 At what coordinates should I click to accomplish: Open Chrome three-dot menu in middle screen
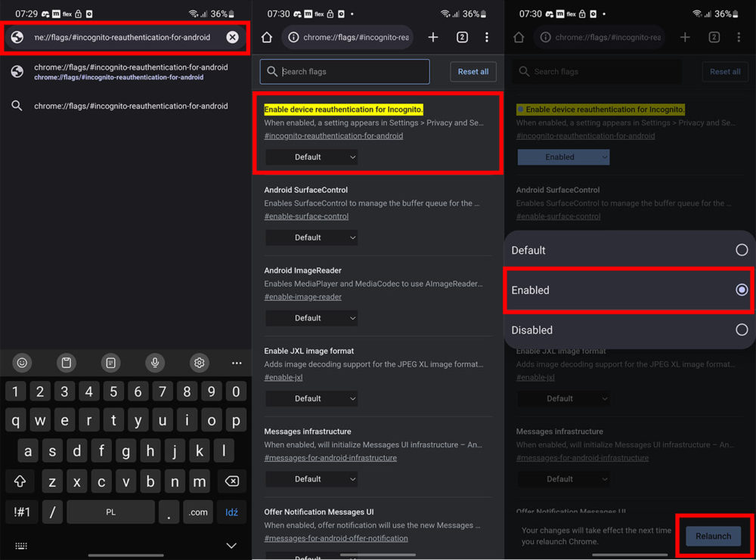pos(486,37)
